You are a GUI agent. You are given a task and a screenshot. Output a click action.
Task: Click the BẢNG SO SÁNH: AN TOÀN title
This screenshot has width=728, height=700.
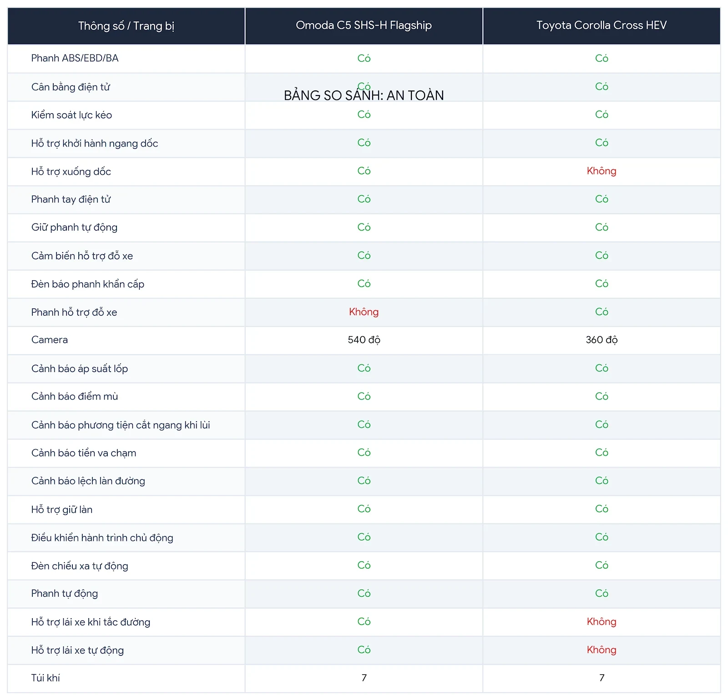(x=364, y=96)
